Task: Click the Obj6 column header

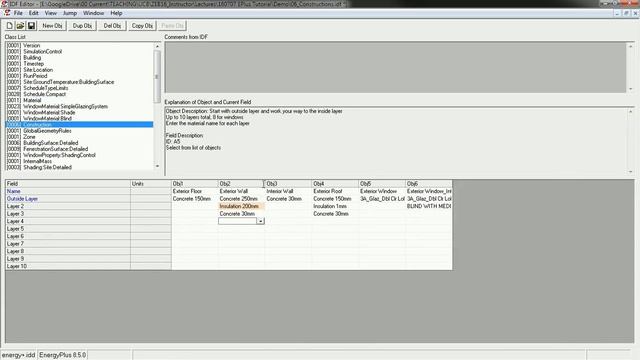Action: [x=429, y=184]
